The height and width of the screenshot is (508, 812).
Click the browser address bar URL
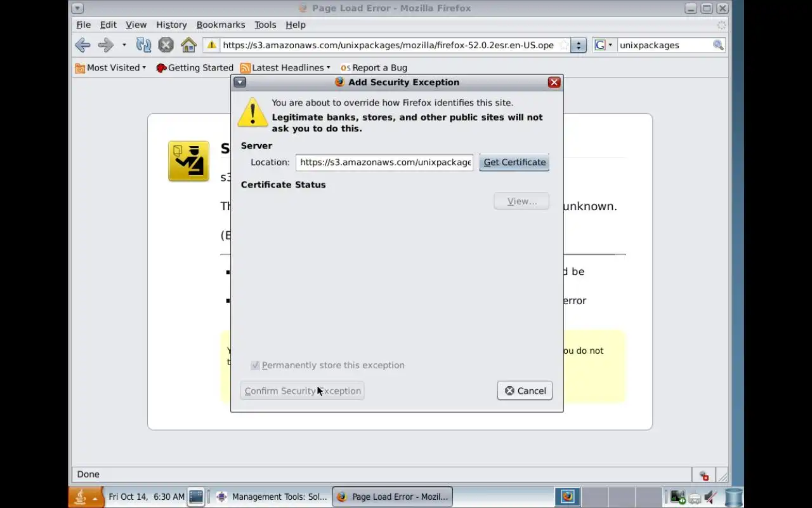click(x=388, y=45)
